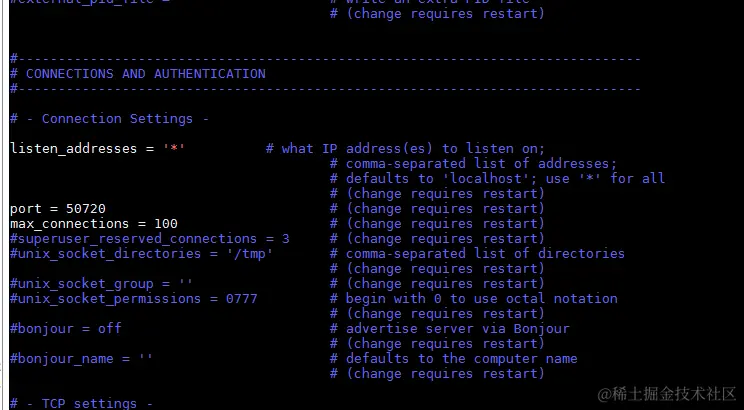Image resolution: width=744 pixels, height=410 pixels.
Task: Click the max_connections value 100
Action: point(166,224)
